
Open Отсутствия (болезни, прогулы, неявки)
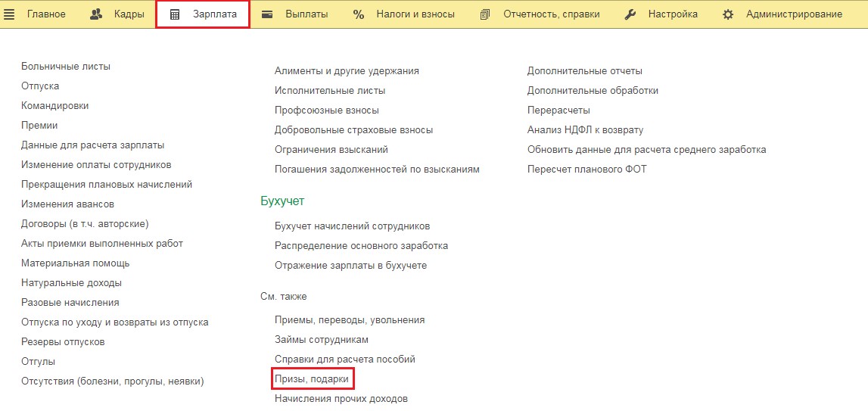coord(112,381)
